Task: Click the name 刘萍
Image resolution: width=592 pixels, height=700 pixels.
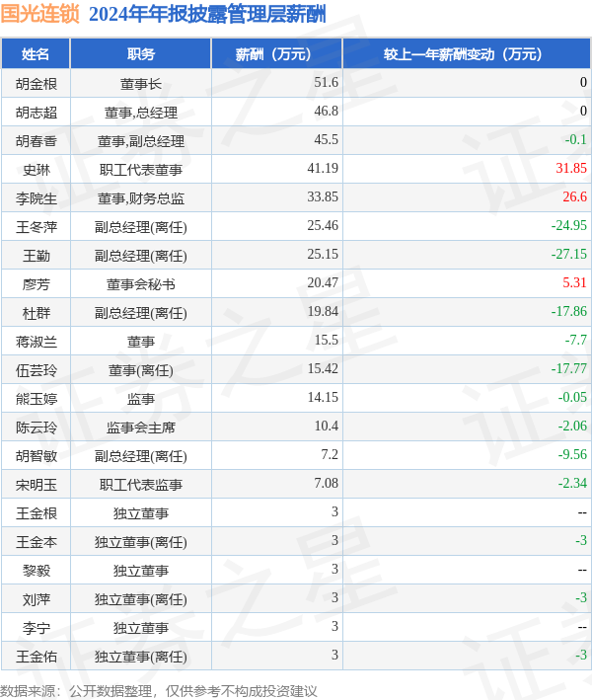Action: click(37, 598)
